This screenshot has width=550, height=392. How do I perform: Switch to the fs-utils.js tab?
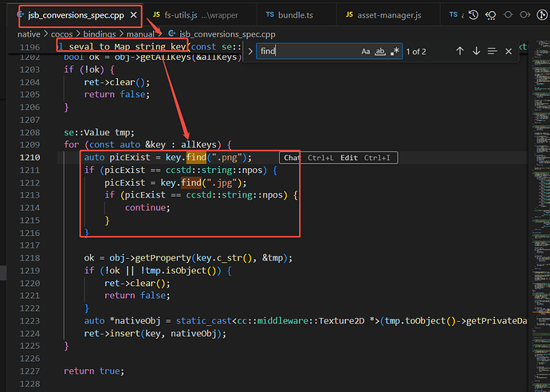(x=200, y=15)
